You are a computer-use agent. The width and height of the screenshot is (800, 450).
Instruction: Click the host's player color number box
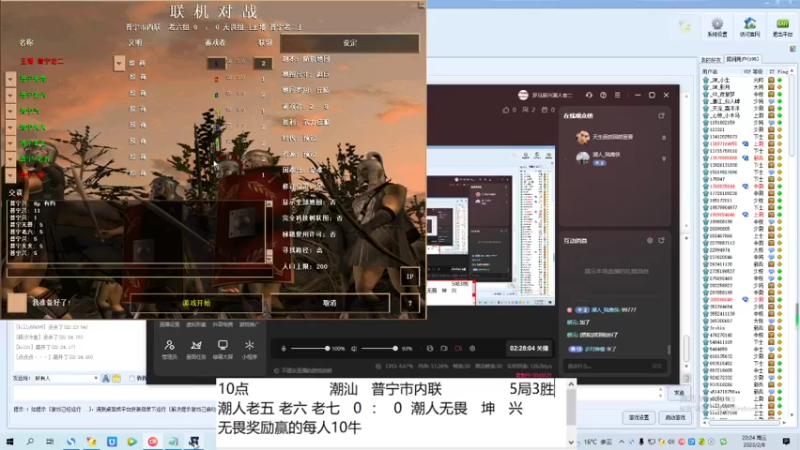[216, 63]
